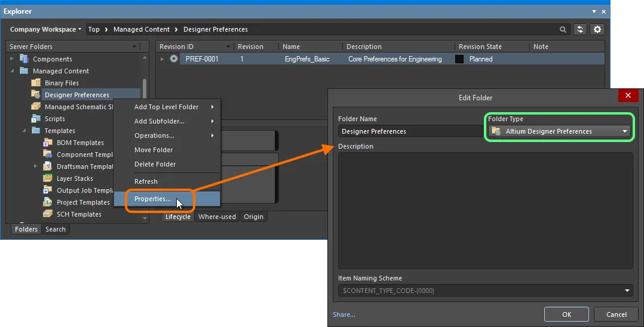Choose Delete Folder from context menu
The width and height of the screenshot is (644, 327).
click(x=167, y=164)
